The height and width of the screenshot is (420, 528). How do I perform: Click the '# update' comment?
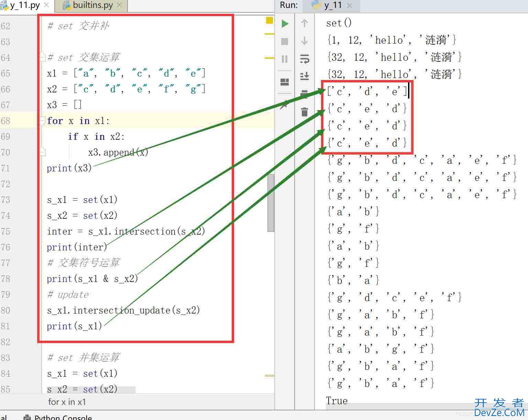pos(68,294)
